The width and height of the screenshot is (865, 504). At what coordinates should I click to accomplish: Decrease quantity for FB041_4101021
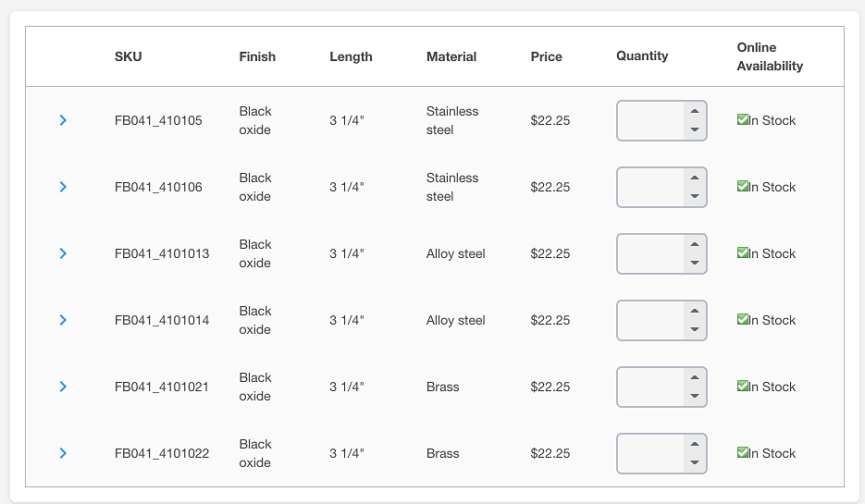tap(694, 397)
